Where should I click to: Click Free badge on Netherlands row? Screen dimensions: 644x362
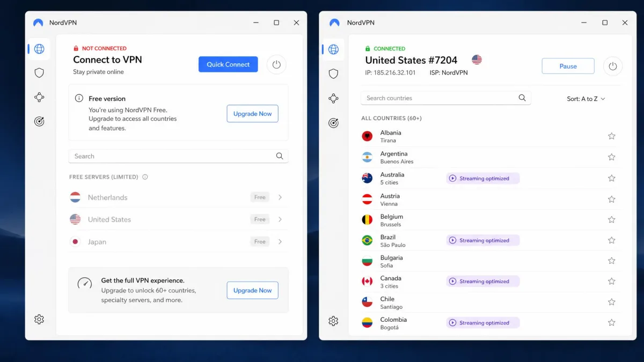coord(260,197)
